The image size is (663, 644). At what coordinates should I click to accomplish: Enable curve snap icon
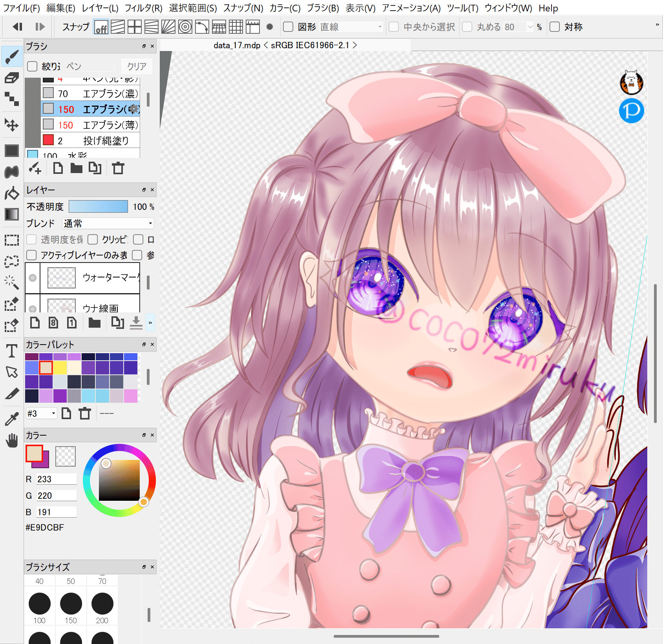[x=202, y=27]
